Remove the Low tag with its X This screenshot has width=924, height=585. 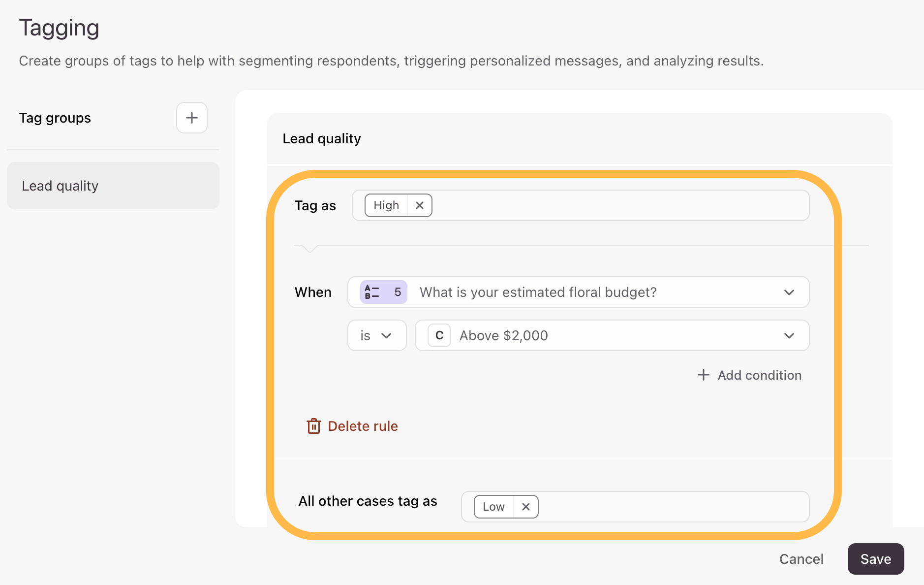525,507
